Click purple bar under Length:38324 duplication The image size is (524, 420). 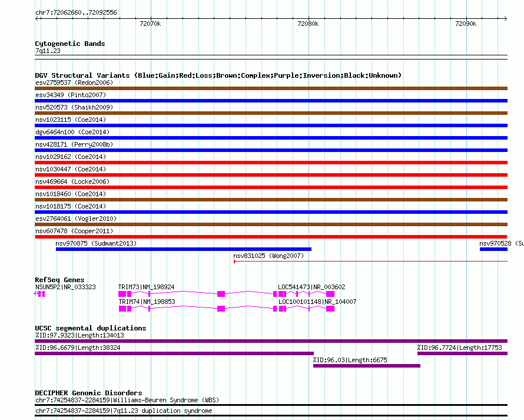174,353
